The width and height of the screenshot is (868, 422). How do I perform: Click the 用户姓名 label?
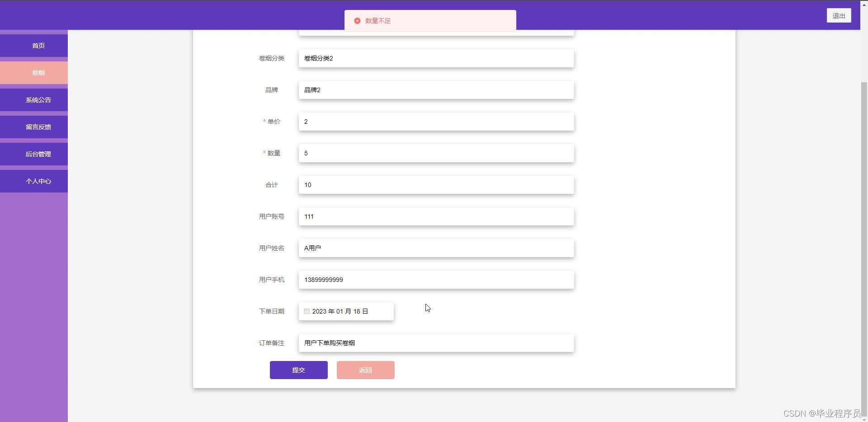(272, 248)
